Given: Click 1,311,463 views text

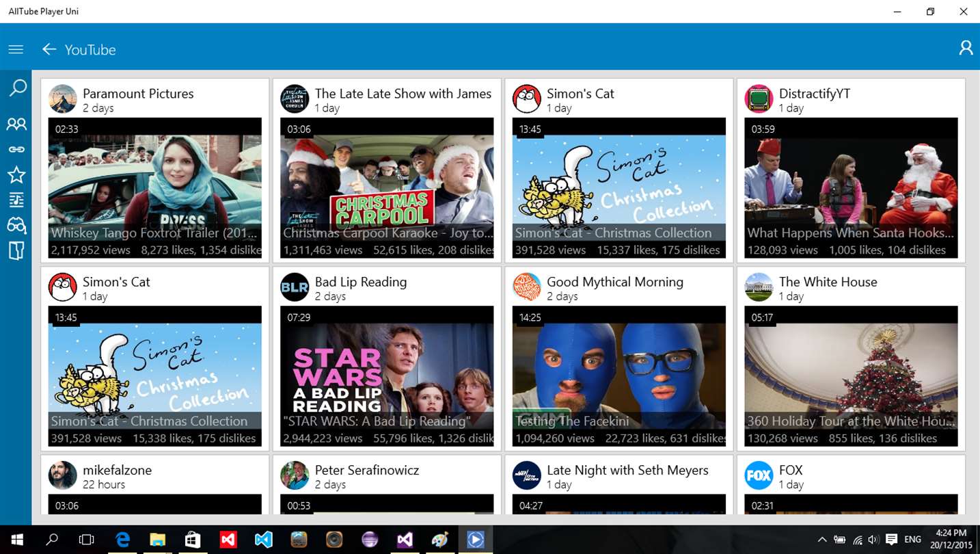Looking at the screenshot, I should click(x=323, y=250).
